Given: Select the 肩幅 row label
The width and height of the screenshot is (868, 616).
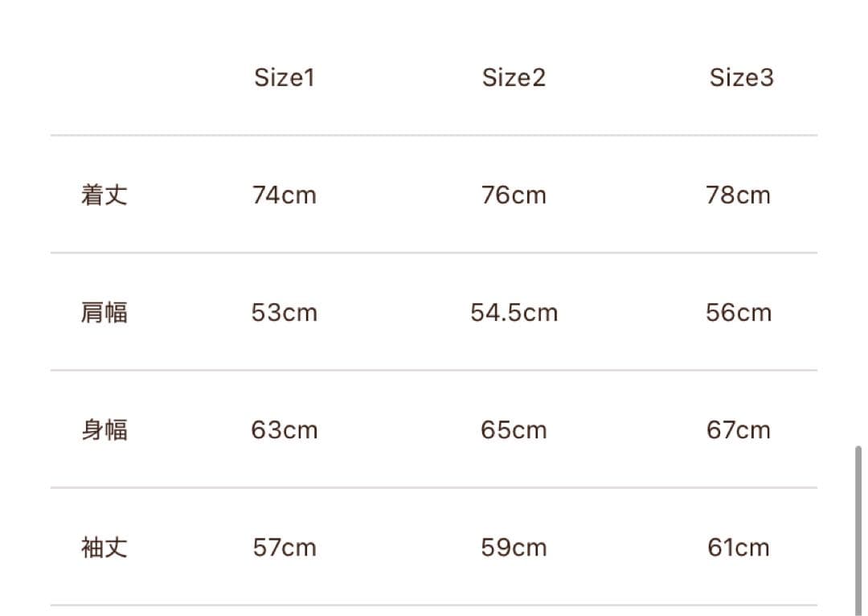Looking at the screenshot, I should click(104, 312).
